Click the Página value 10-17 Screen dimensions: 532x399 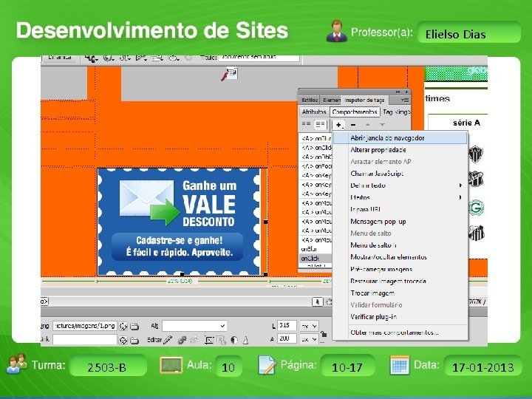coord(347,366)
